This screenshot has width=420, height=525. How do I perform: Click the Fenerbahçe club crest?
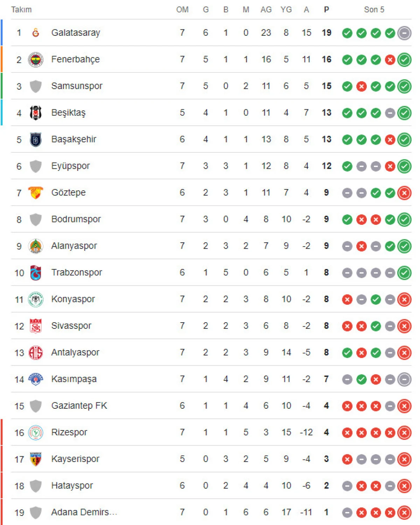coord(35,60)
